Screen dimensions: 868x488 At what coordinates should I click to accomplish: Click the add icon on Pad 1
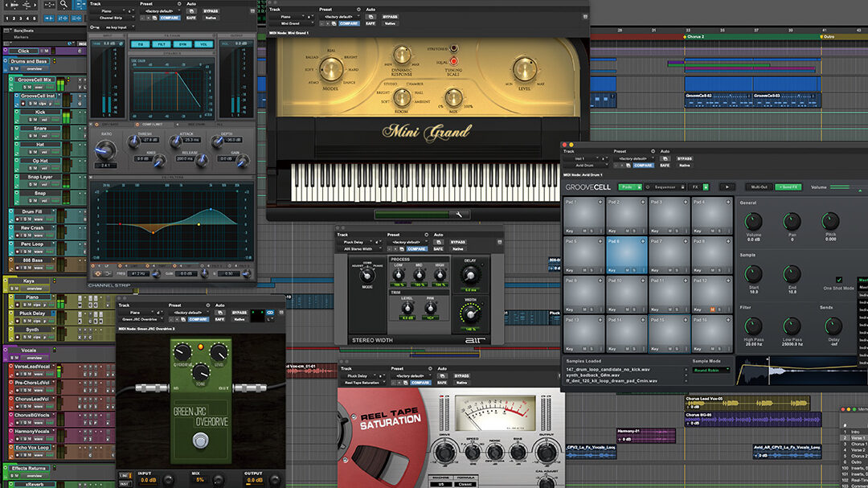[600, 202]
